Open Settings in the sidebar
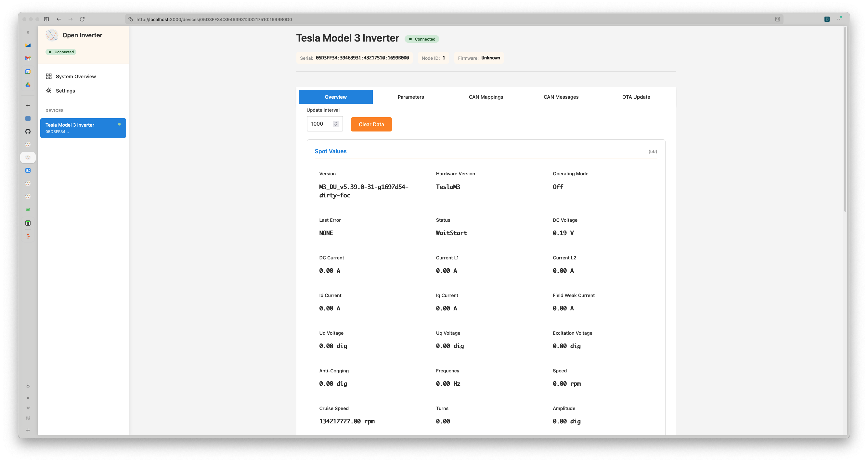 pos(65,91)
